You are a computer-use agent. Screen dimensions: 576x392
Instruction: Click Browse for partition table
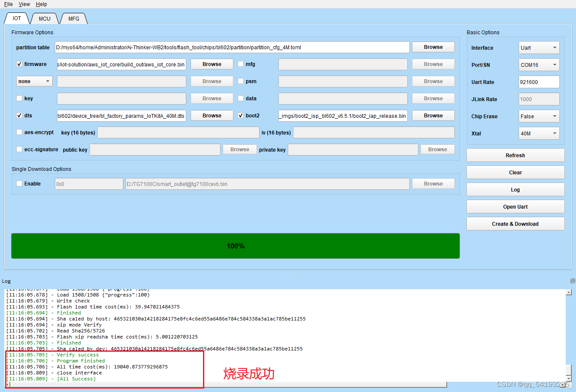(x=433, y=47)
